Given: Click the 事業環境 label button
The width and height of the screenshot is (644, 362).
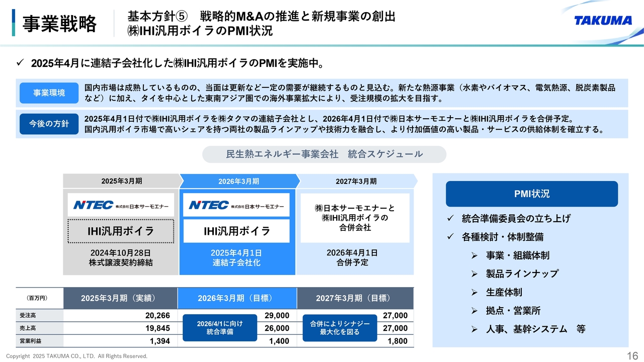Looking at the screenshot, I should tap(49, 93).
